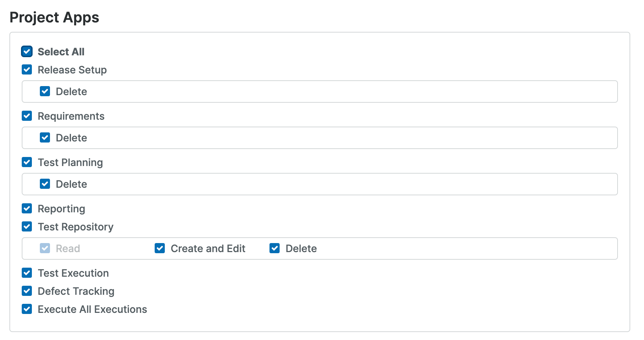The image size is (644, 340).
Task: Uncheck Delete under Test Planning
Action: 45,184
